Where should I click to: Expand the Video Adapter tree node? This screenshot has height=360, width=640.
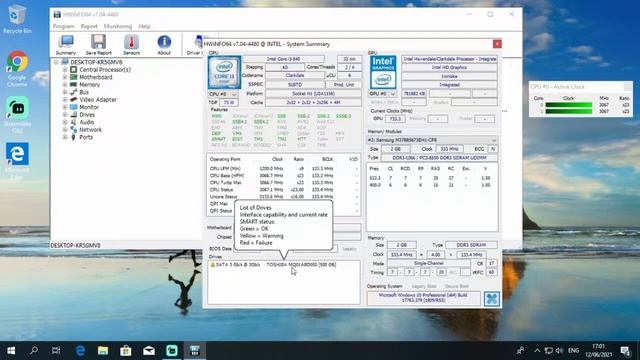[65, 100]
